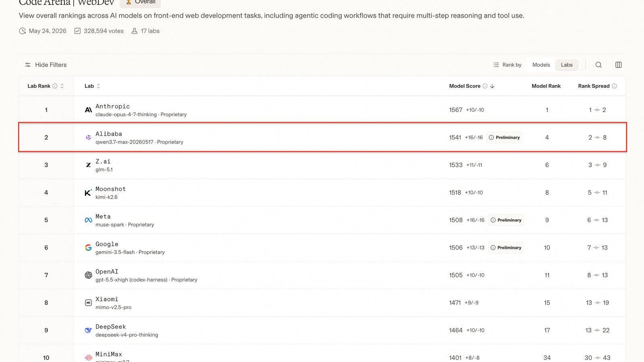Click DeepSeek's rank spread 13 to 22
This screenshot has height=362, width=644.
(597, 330)
